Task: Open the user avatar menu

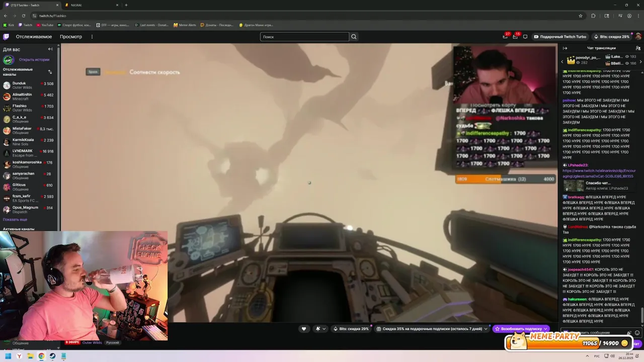Action: 638,37
